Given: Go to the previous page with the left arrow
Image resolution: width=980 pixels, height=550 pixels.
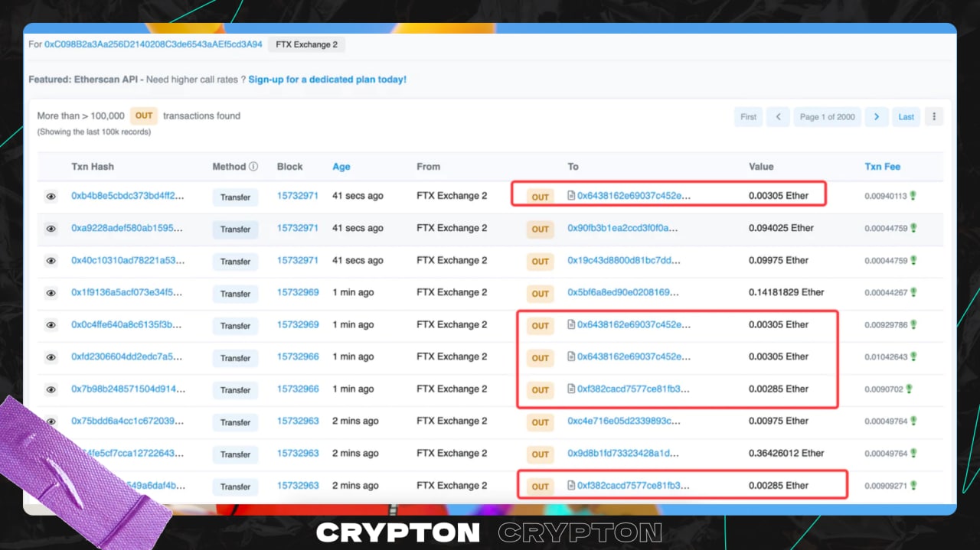Looking at the screenshot, I should click(778, 117).
